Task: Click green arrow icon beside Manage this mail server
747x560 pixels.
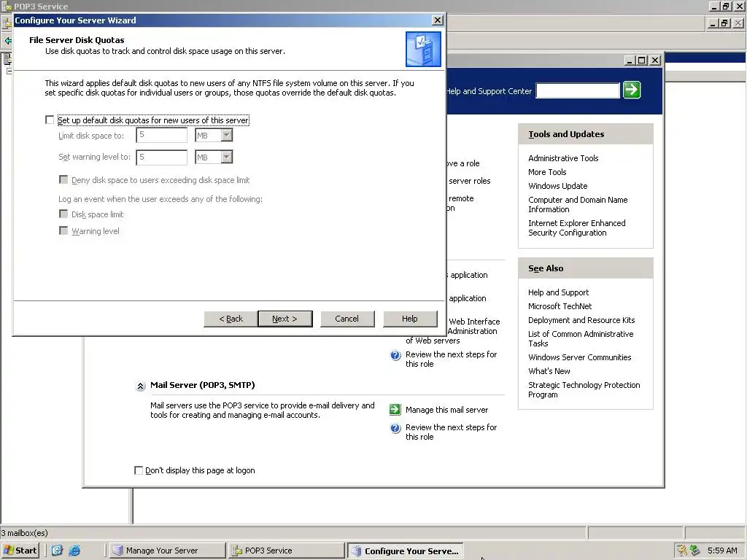Action: point(395,409)
